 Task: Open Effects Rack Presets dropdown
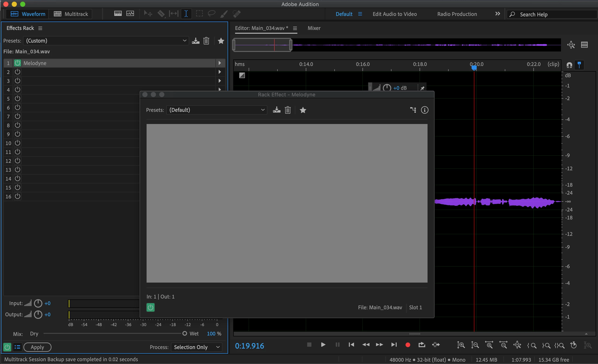pos(106,41)
